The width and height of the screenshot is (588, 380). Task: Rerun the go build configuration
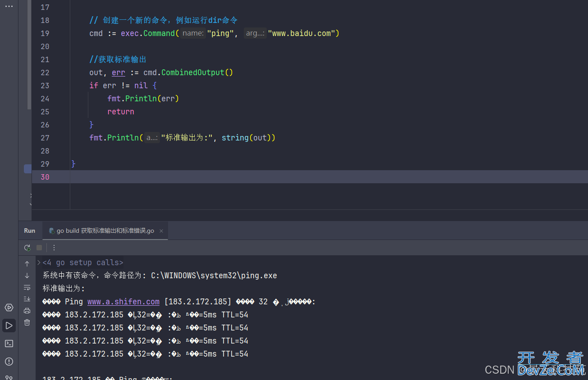pos(27,248)
